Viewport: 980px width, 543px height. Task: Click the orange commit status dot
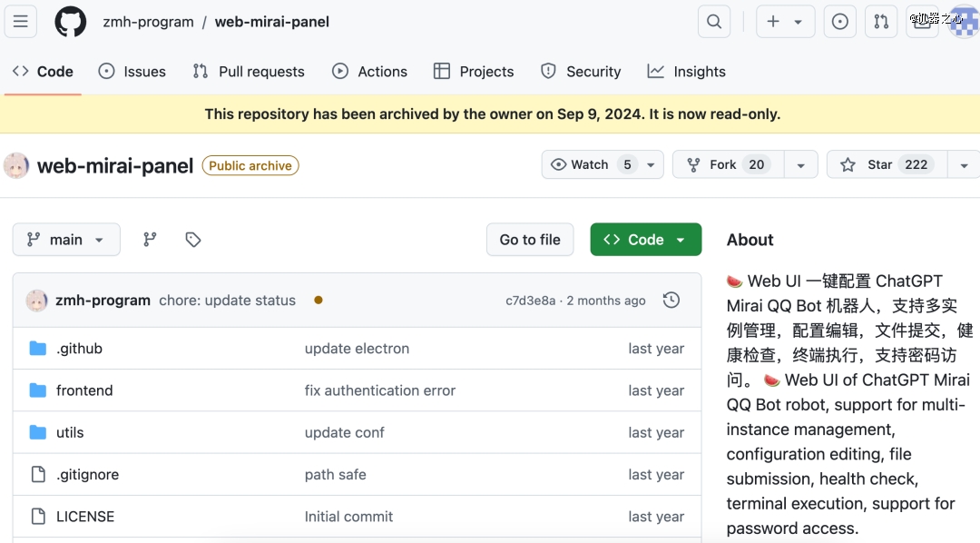click(x=318, y=301)
